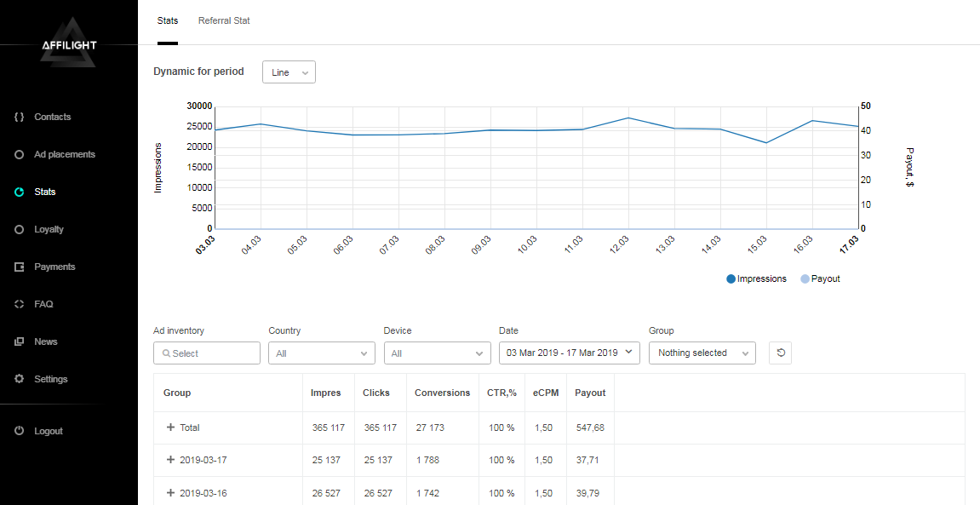Open Contacts via its braces icon
This screenshot has width=980, height=505.
click(20, 117)
